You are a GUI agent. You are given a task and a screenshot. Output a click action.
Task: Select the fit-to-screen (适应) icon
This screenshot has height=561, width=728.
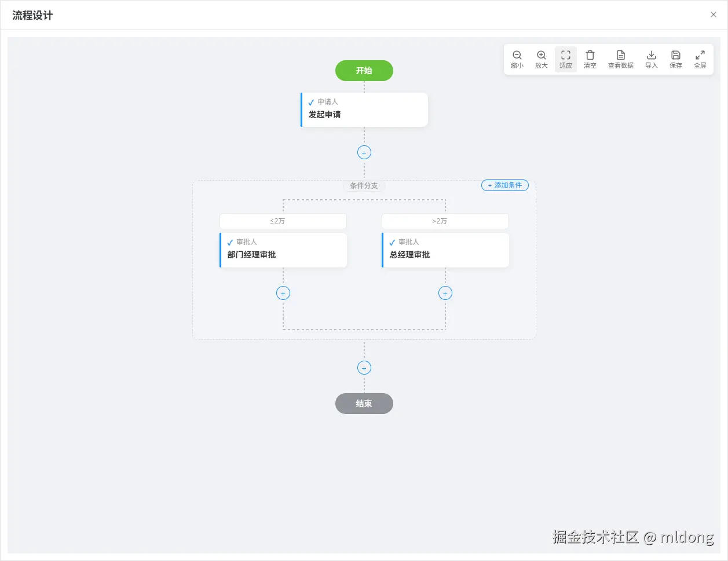click(x=566, y=55)
